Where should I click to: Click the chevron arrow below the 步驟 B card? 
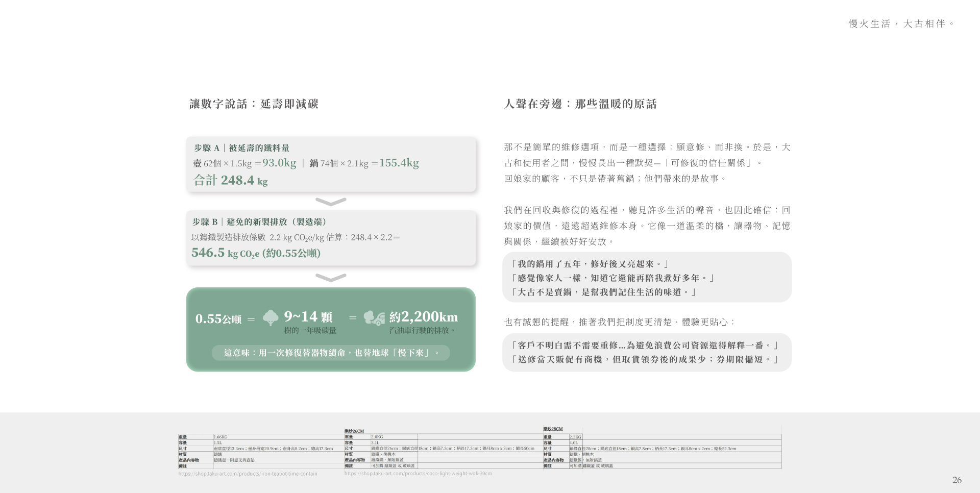point(331,277)
